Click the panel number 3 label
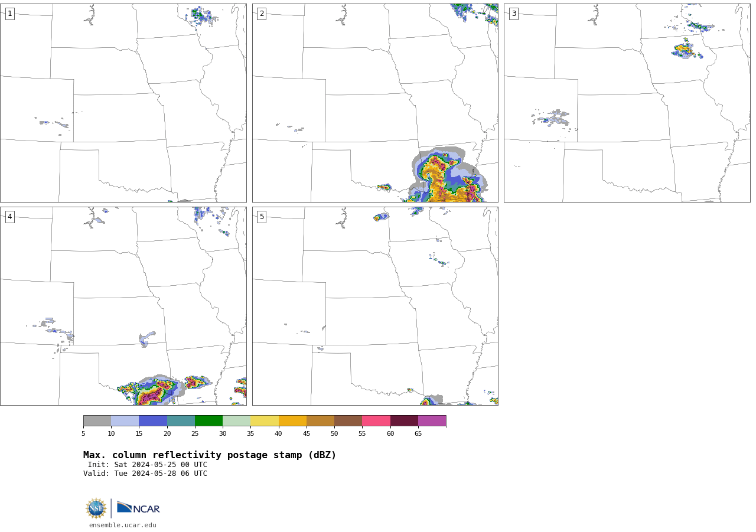756x532 pixels. point(514,14)
